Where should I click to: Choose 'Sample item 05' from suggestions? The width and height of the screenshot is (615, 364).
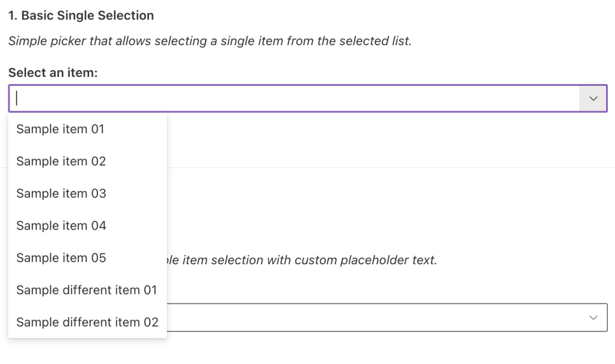(61, 258)
